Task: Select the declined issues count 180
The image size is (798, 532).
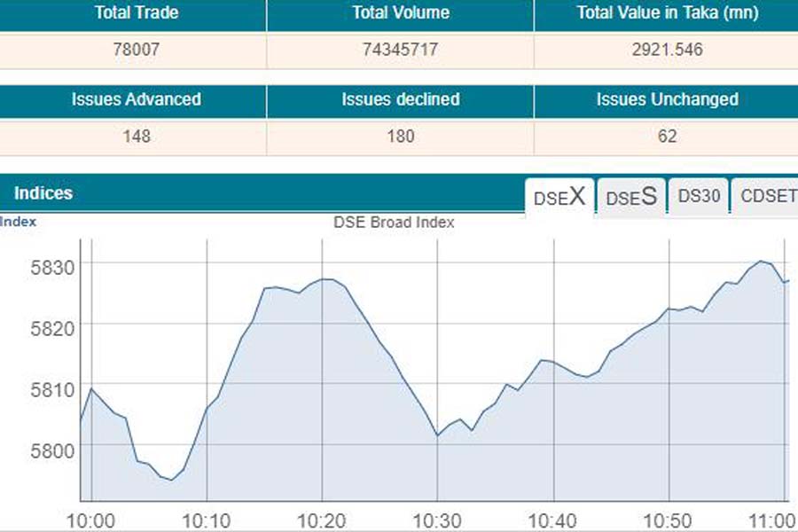Action: point(400,136)
